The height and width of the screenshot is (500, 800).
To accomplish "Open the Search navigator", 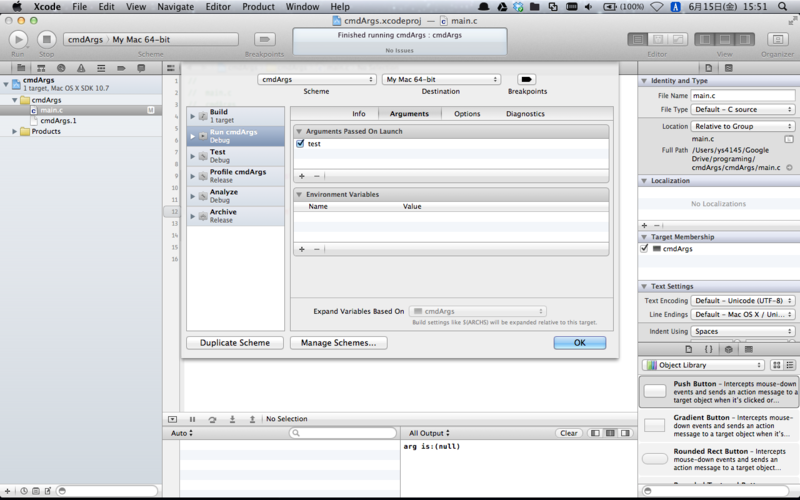I will (61, 68).
